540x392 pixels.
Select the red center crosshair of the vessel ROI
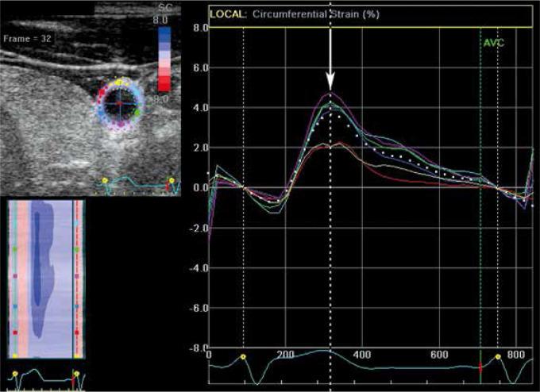pos(119,103)
